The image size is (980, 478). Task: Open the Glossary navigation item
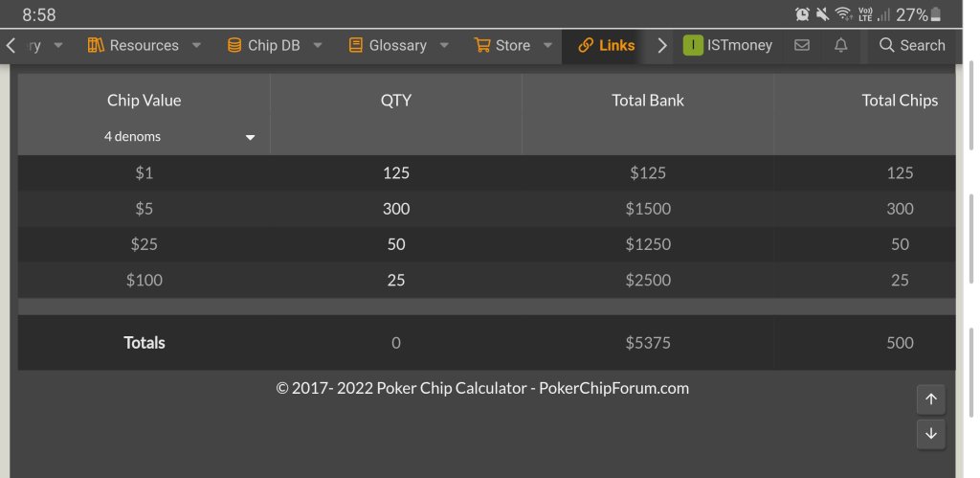pyautogui.click(x=389, y=45)
